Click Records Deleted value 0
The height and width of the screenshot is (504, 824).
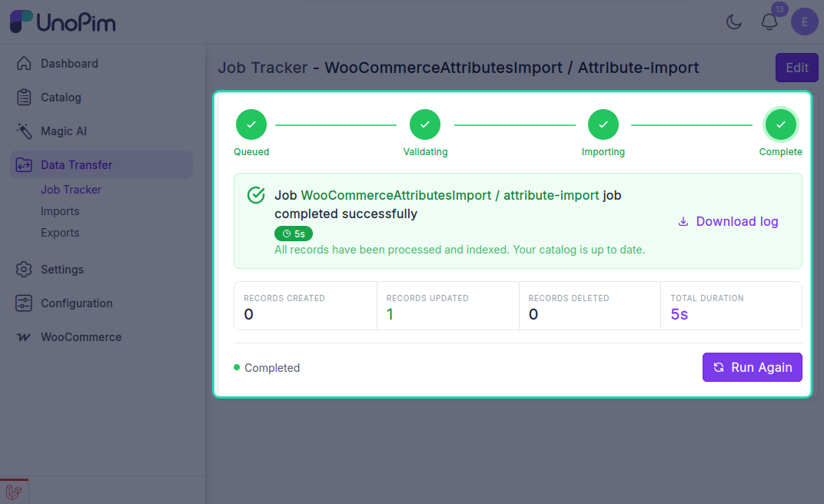(533, 314)
